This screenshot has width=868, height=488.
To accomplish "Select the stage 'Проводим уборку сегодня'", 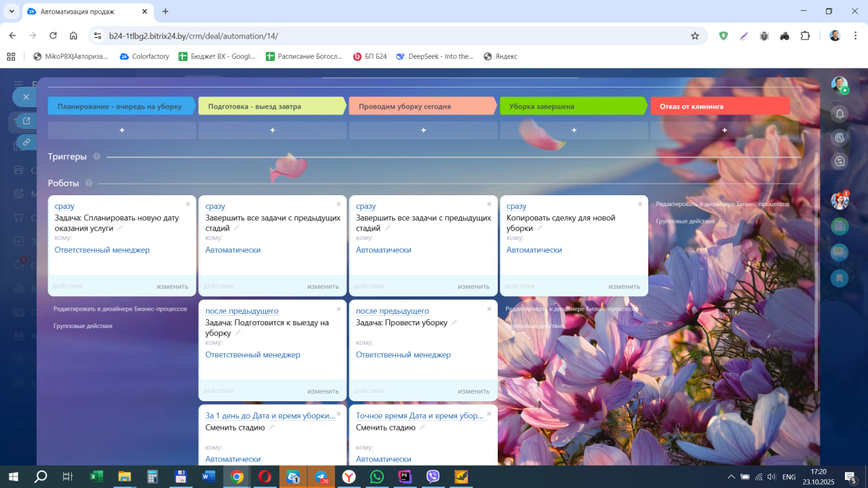I will coord(423,106).
